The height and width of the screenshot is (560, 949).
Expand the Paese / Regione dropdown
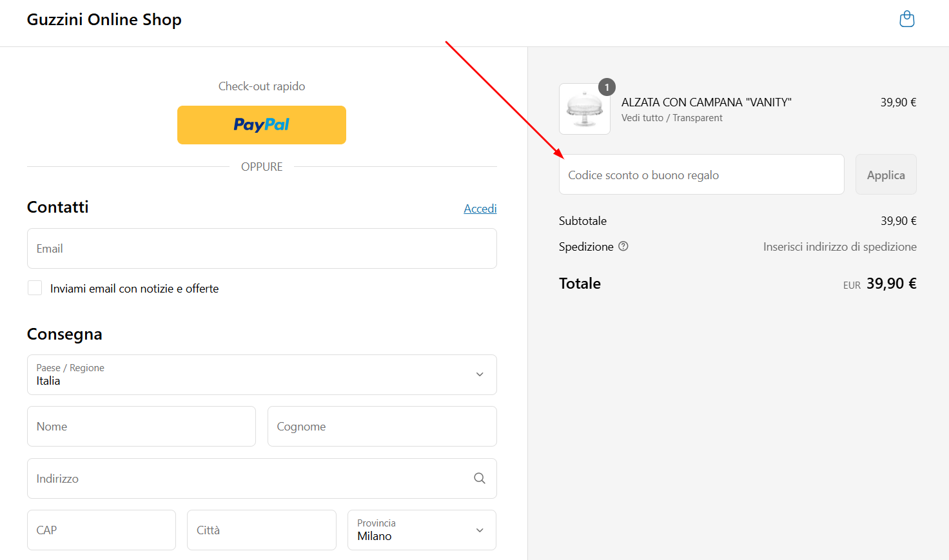tap(262, 374)
